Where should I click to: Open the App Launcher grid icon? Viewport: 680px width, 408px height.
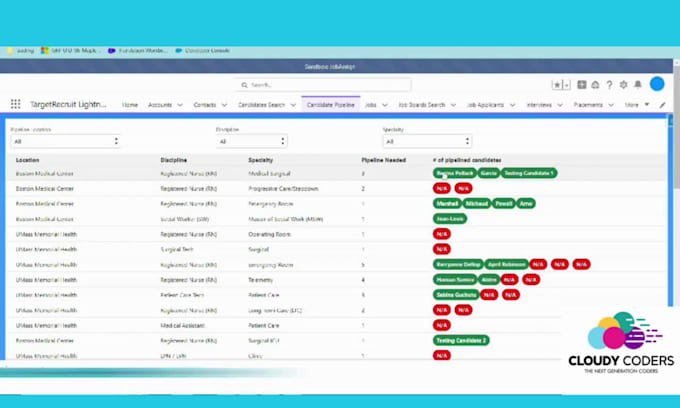pyautogui.click(x=16, y=104)
